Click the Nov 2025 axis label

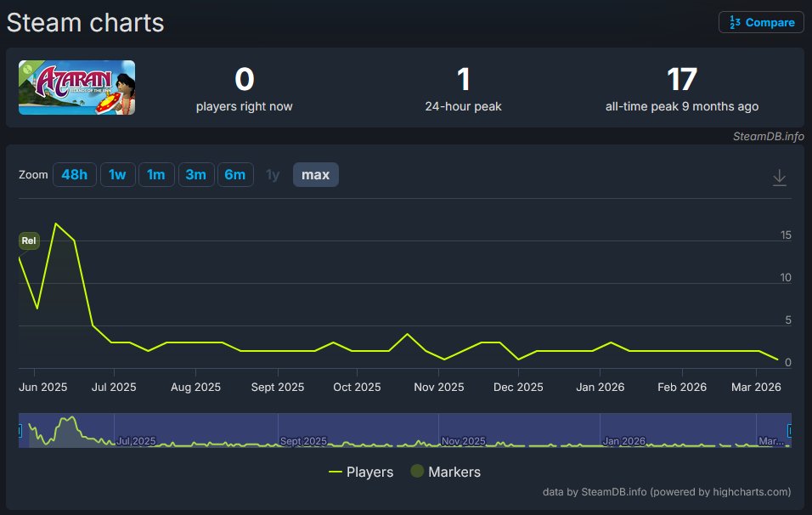coord(438,387)
